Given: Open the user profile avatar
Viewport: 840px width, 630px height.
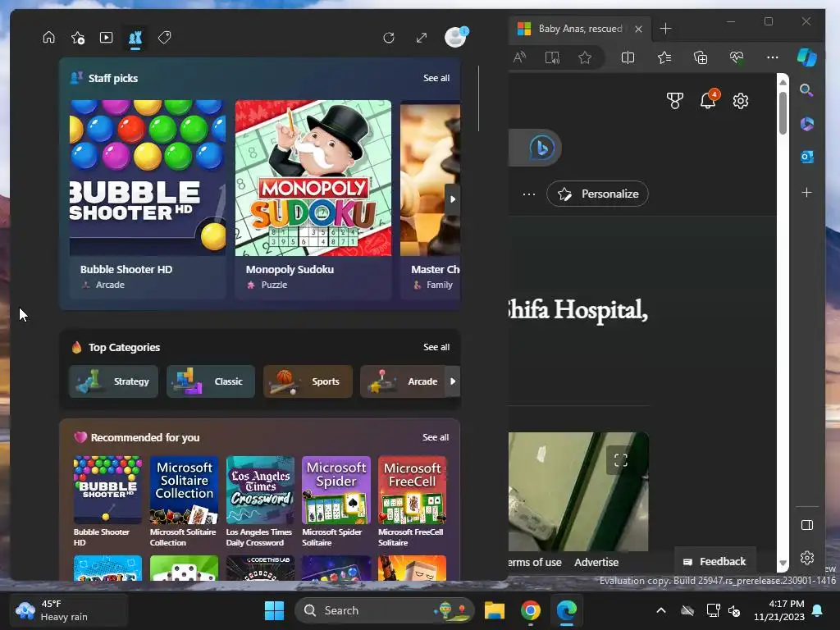Looking at the screenshot, I should coord(456,37).
